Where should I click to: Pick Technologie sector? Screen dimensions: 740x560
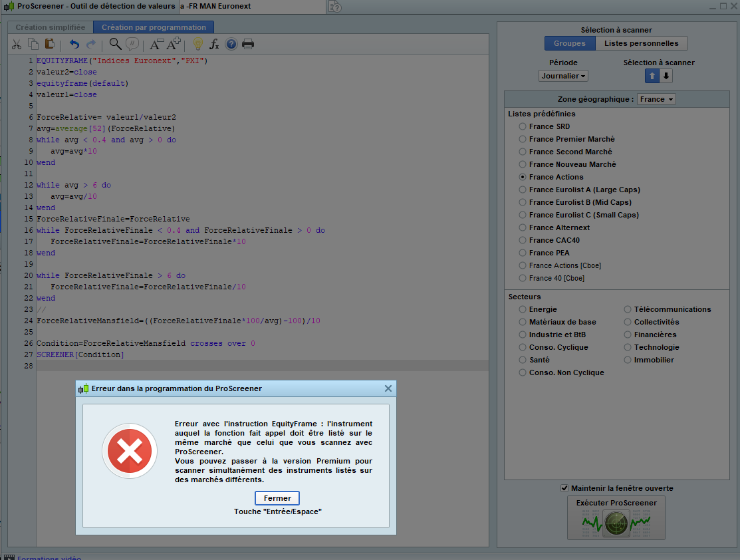[628, 347]
